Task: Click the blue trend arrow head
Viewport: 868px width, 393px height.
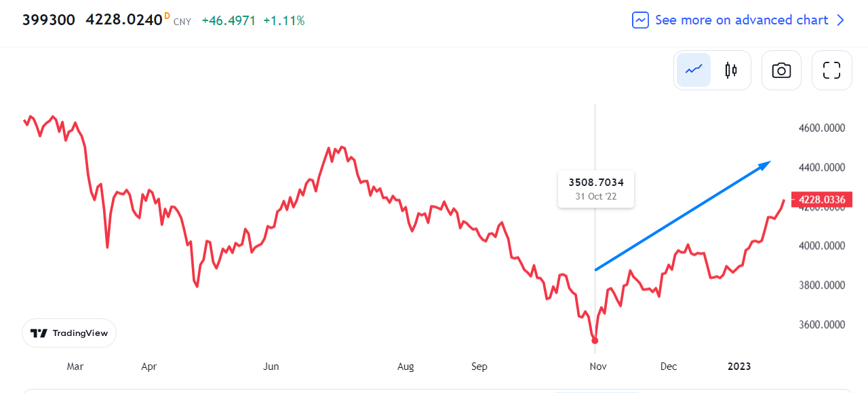Action: pyautogui.click(x=766, y=164)
